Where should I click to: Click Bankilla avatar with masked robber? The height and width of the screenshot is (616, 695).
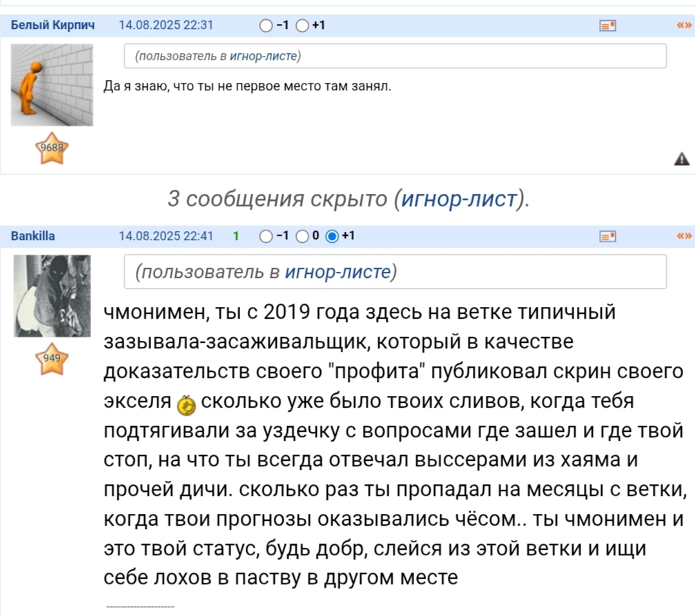(52, 296)
